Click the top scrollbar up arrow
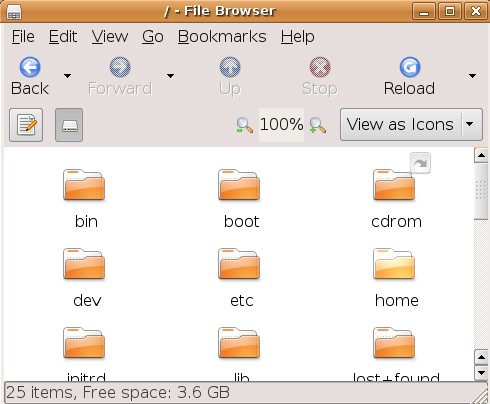Viewport: 490px width, 404px height. coord(481,155)
